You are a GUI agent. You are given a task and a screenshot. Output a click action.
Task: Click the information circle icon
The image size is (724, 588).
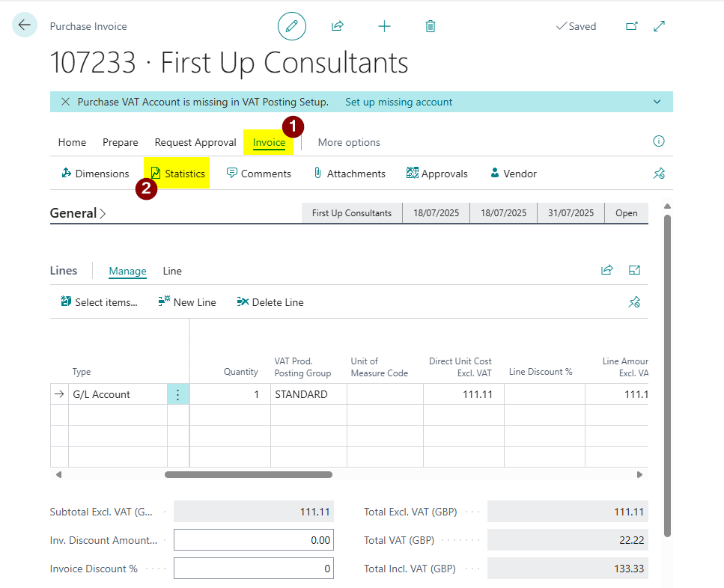[659, 141]
